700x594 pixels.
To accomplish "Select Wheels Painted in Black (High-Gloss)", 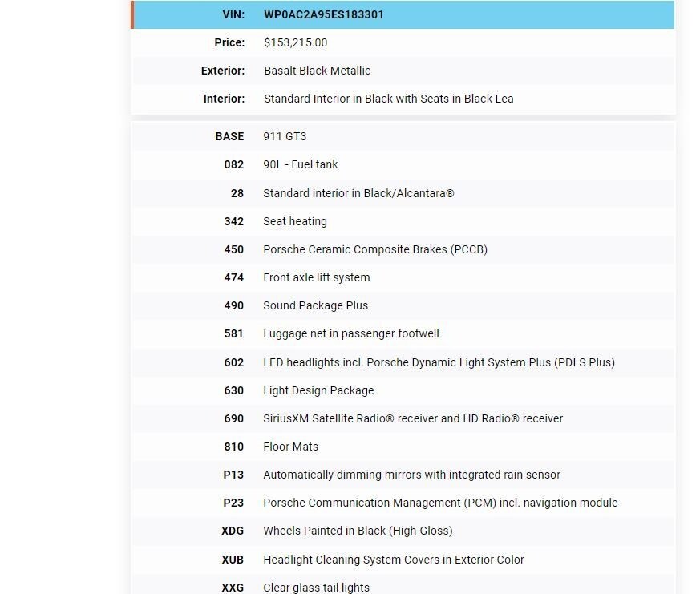I will point(358,531).
